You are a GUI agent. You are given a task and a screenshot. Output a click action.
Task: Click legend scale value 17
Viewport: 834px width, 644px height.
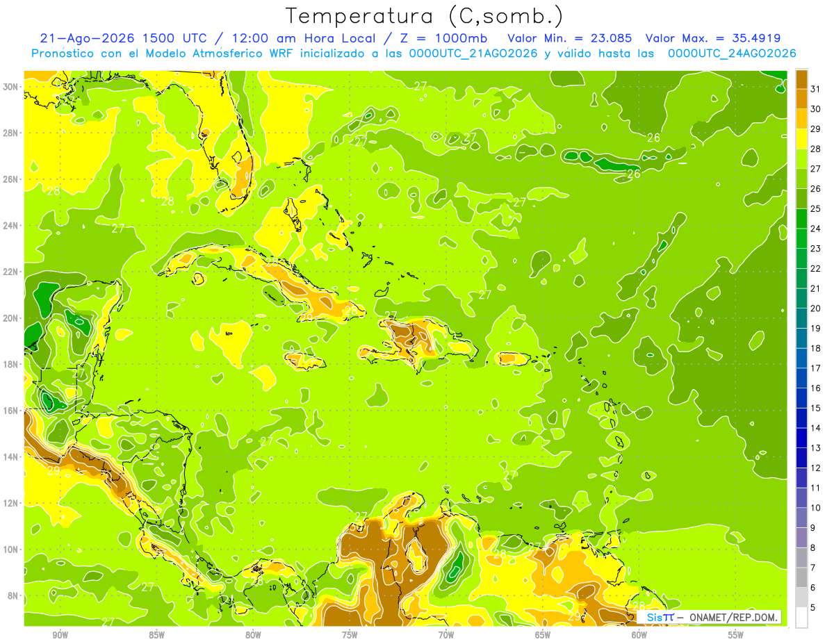coord(816,368)
